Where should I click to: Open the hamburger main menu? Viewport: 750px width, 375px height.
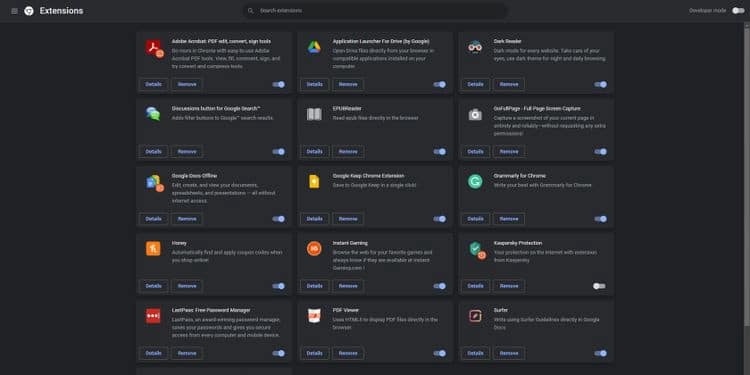tap(14, 11)
